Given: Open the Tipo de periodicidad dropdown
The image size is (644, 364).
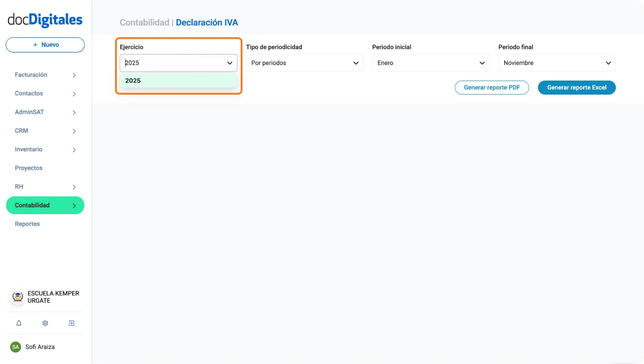Looking at the screenshot, I should 305,63.
